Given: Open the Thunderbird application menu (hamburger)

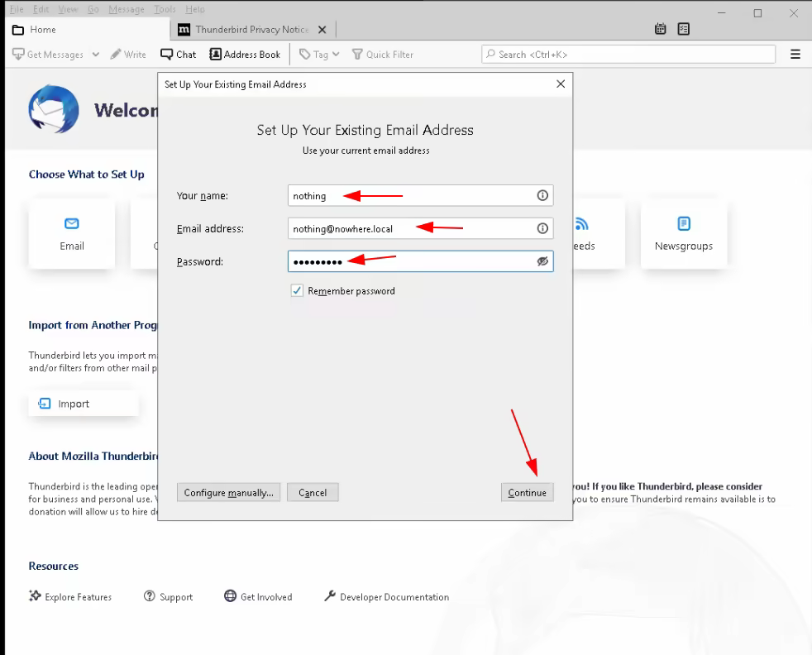Looking at the screenshot, I should point(795,55).
